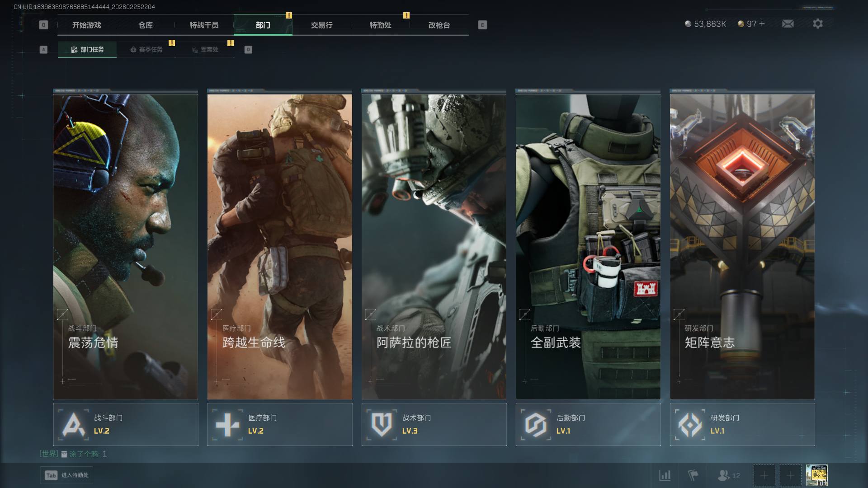Click the flags icon in bottom bar
868x488 pixels.
pyautogui.click(x=693, y=475)
